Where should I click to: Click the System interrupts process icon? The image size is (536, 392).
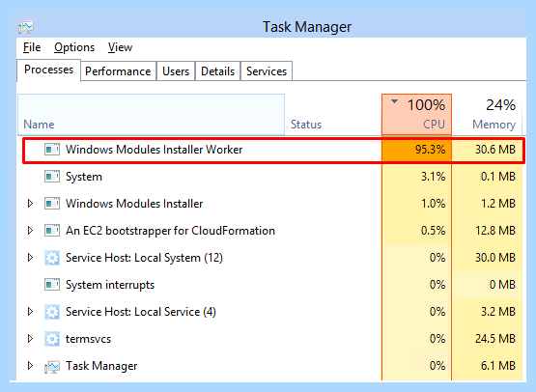pos(52,285)
